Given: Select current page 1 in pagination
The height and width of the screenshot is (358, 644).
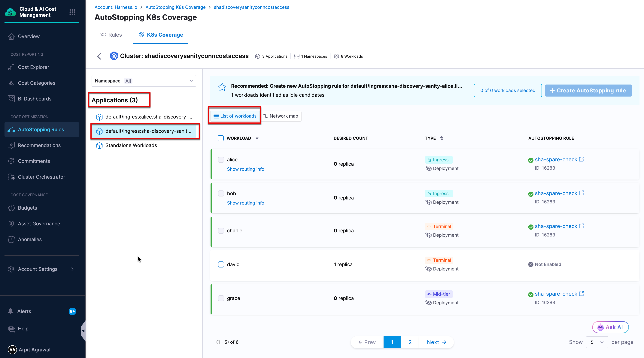Looking at the screenshot, I should point(392,342).
